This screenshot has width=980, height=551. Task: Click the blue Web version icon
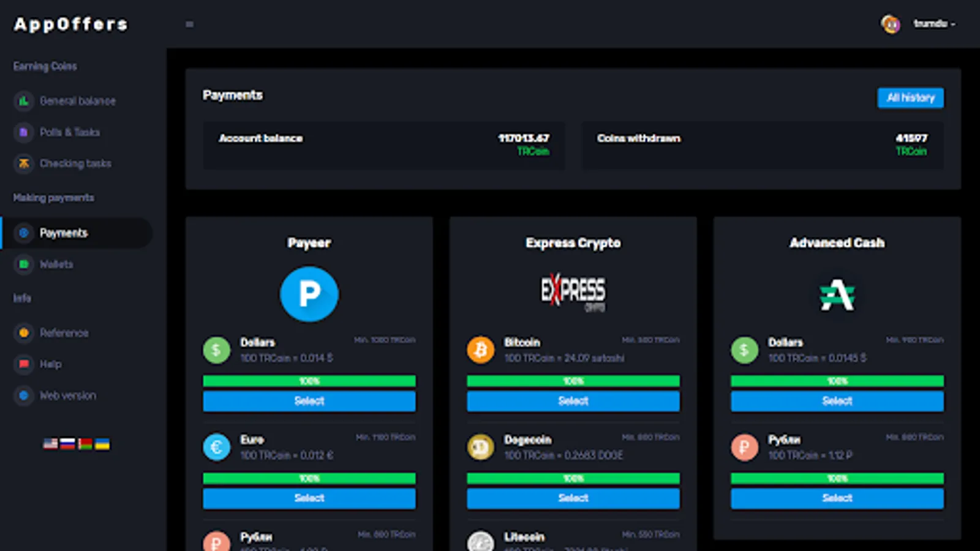(24, 395)
